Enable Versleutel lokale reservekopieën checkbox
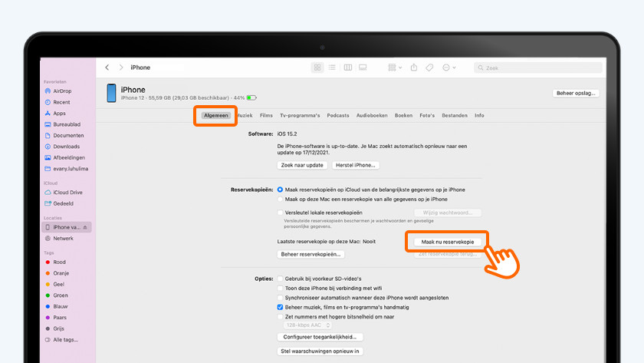This screenshot has width=644, height=363. pos(280,213)
